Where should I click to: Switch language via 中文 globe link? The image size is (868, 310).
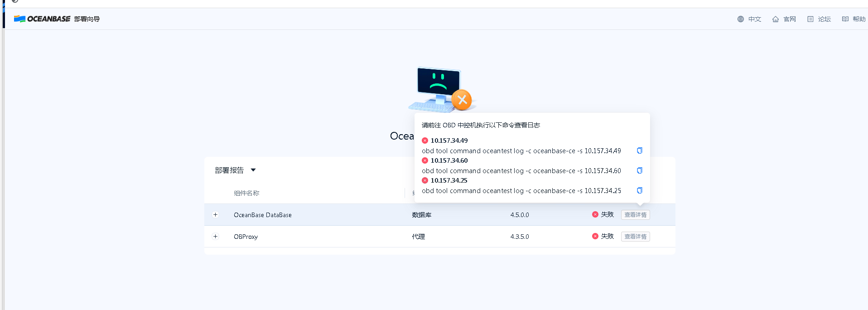click(749, 19)
